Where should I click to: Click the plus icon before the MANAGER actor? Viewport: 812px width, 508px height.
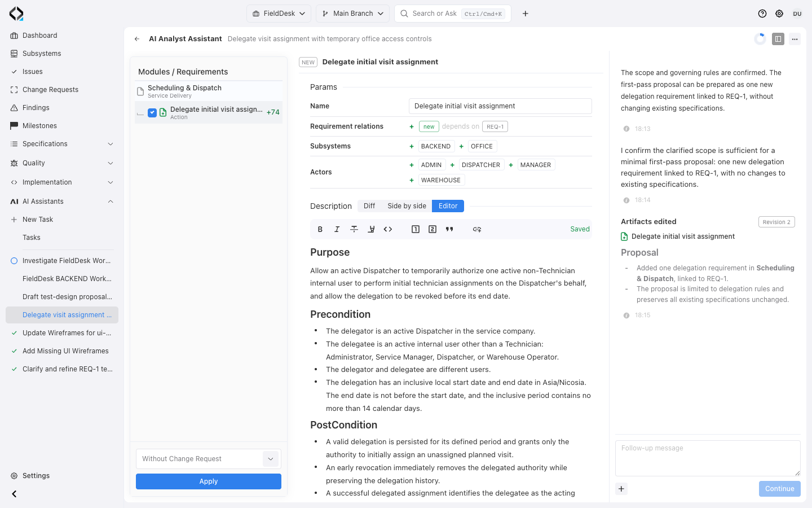point(511,165)
